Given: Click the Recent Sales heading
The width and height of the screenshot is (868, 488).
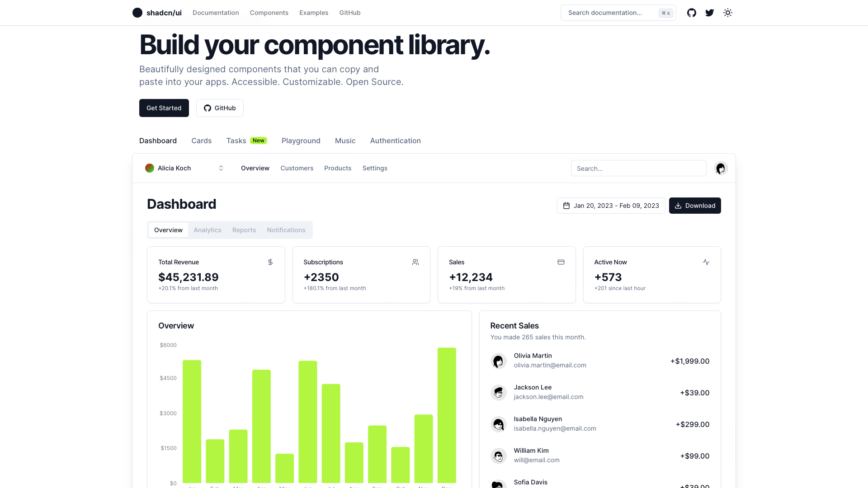Looking at the screenshot, I should tap(514, 326).
